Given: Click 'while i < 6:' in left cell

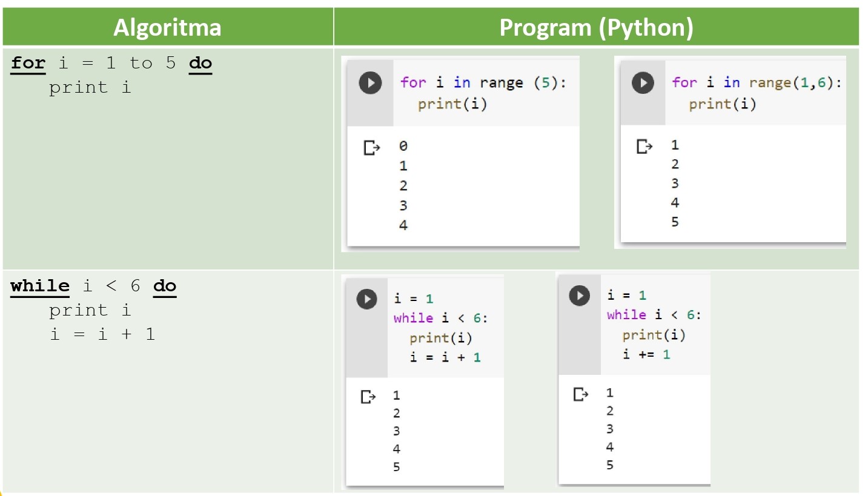Looking at the screenshot, I should click(x=440, y=319).
